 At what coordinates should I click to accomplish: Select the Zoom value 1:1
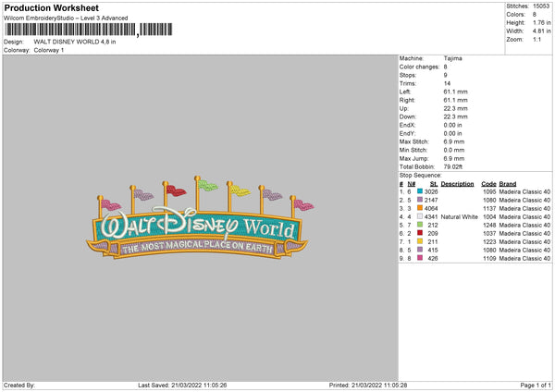point(536,39)
